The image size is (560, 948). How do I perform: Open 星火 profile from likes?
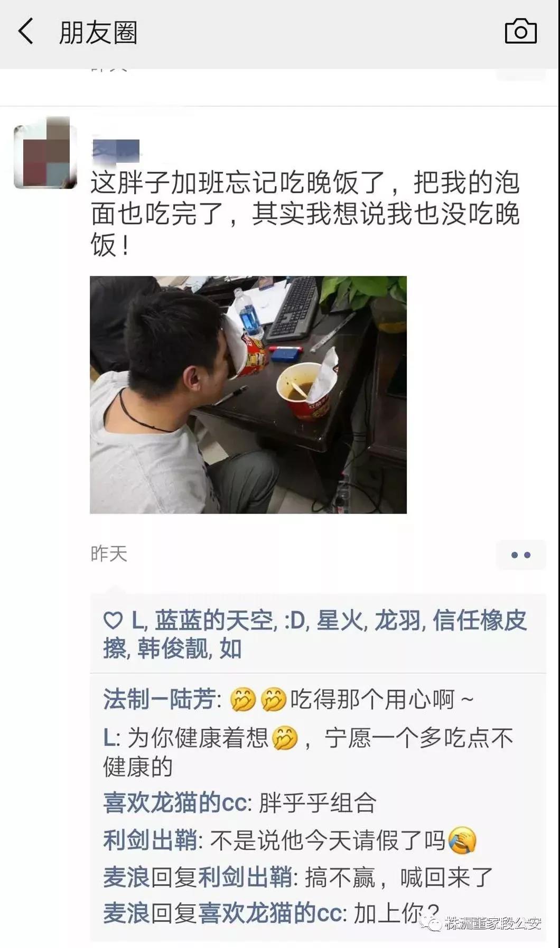pyautogui.click(x=340, y=620)
